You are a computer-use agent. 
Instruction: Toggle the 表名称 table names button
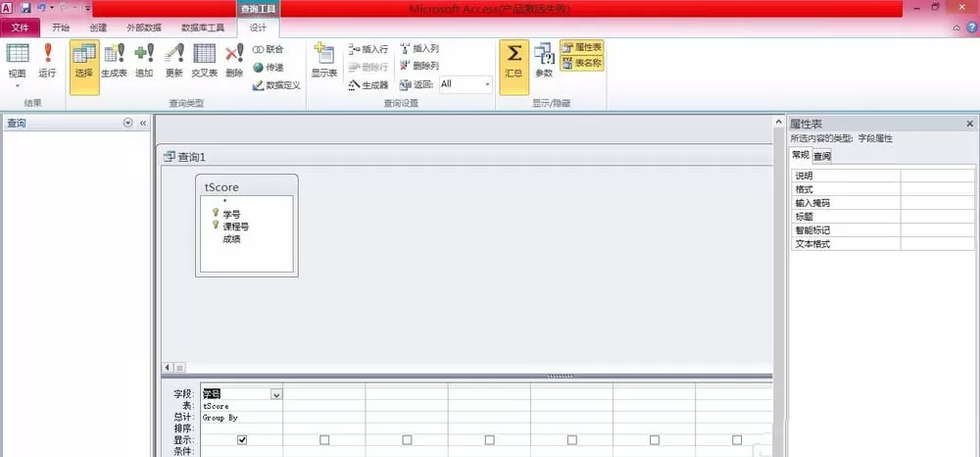pyautogui.click(x=582, y=63)
